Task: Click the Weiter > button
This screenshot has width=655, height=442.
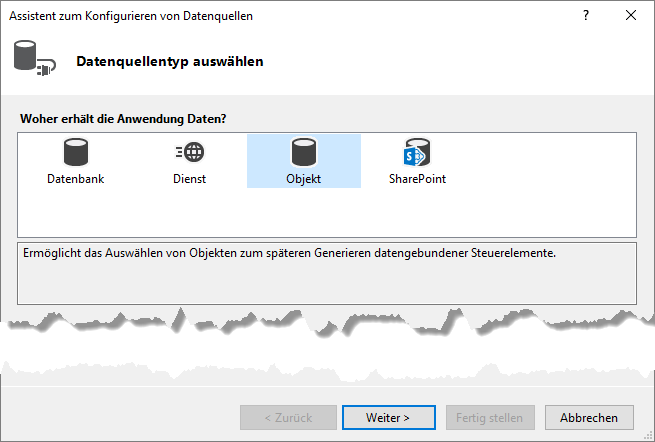Action: [x=388, y=417]
